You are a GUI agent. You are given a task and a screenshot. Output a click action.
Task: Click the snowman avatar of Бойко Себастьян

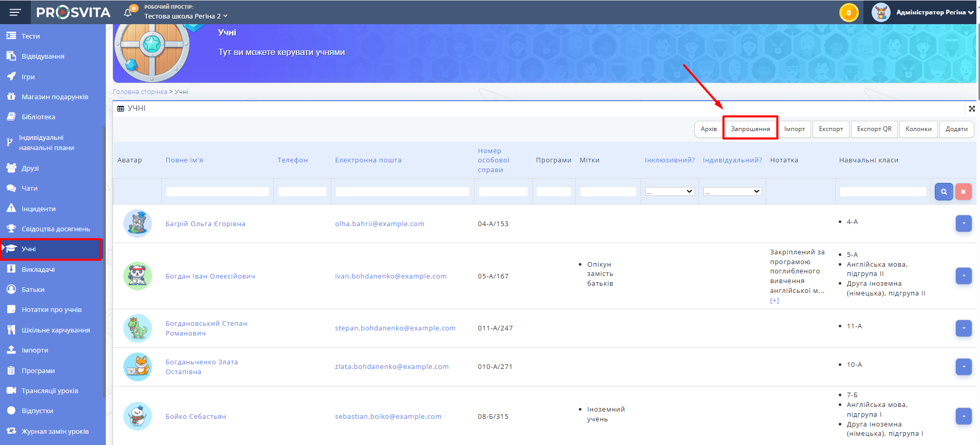(138, 416)
